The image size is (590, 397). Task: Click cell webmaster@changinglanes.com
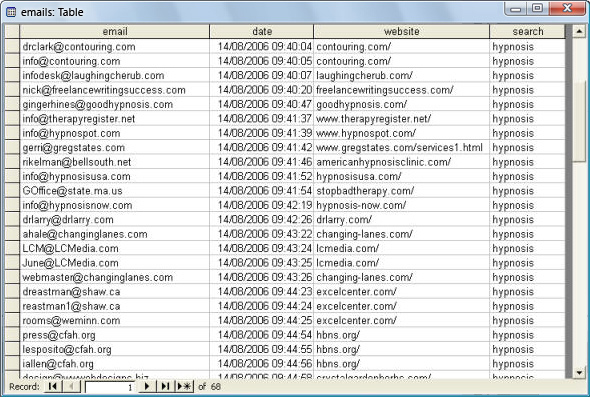pos(114,277)
